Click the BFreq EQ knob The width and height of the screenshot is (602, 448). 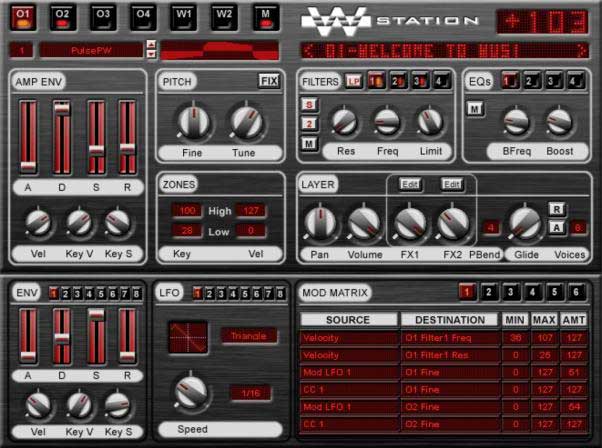coord(516,122)
